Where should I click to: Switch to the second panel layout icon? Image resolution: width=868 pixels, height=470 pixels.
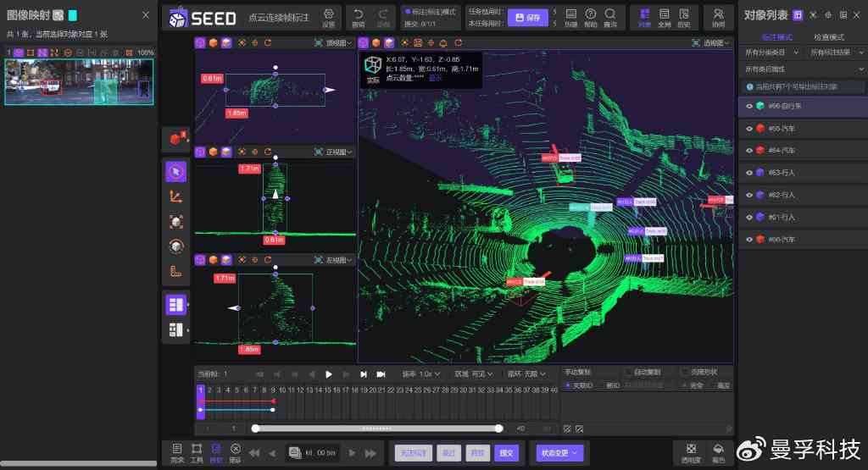coord(176,330)
